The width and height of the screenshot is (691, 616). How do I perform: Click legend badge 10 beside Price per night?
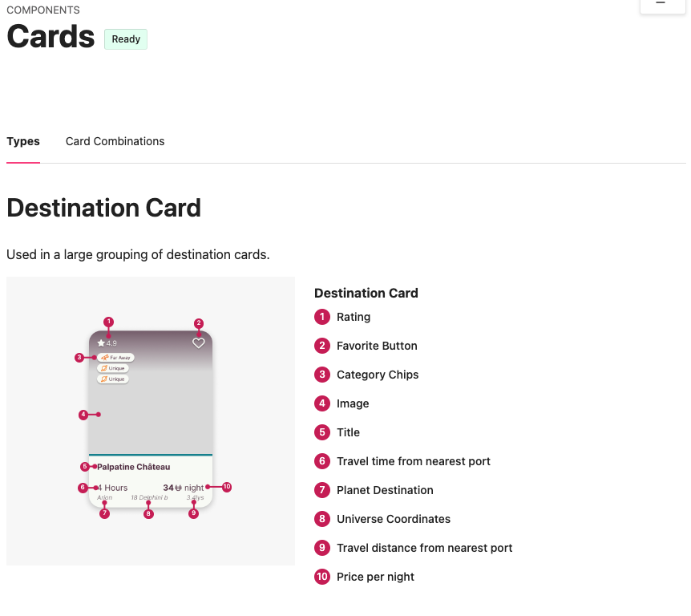322,577
